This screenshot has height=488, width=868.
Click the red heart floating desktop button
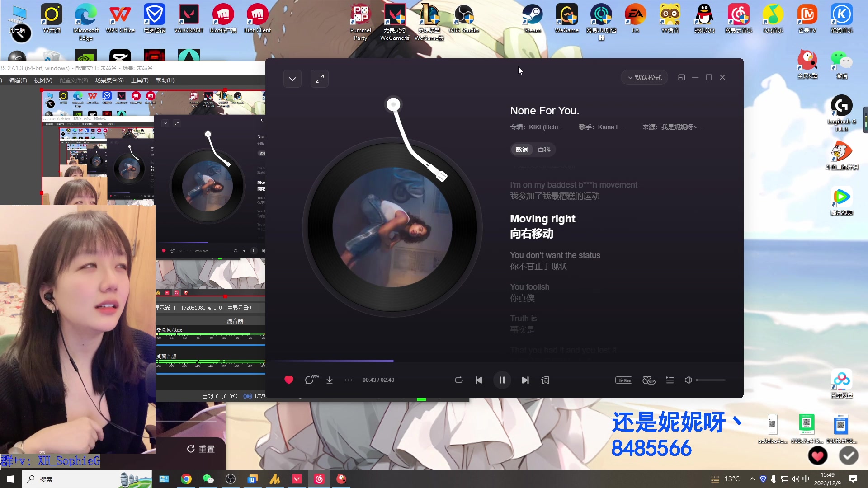pos(818,456)
